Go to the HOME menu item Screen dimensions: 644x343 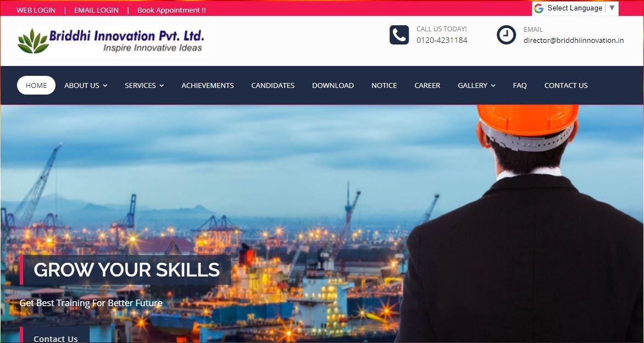point(36,85)
